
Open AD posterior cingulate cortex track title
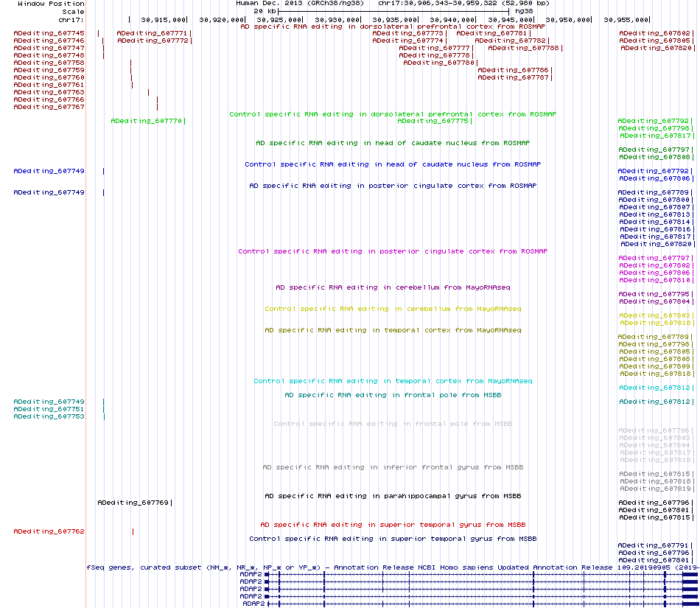pyautogui.click(x=393, y=186)
